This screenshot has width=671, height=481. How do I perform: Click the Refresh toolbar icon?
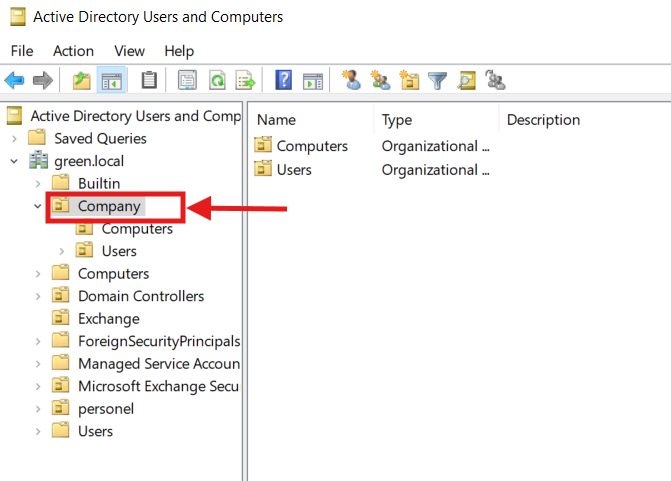[x=216, y=80]
